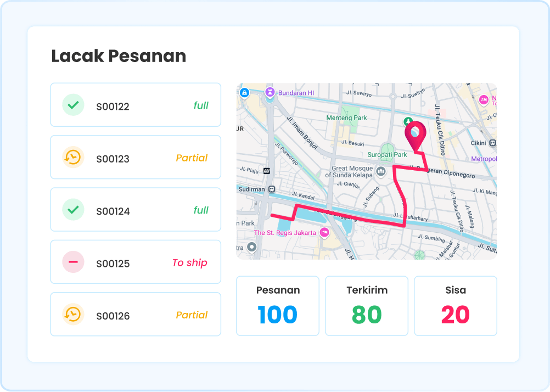Click the green checkmark icon for S00122
Image resolution: width=550 pixels, height=392 pixels.
coord(73,105)
